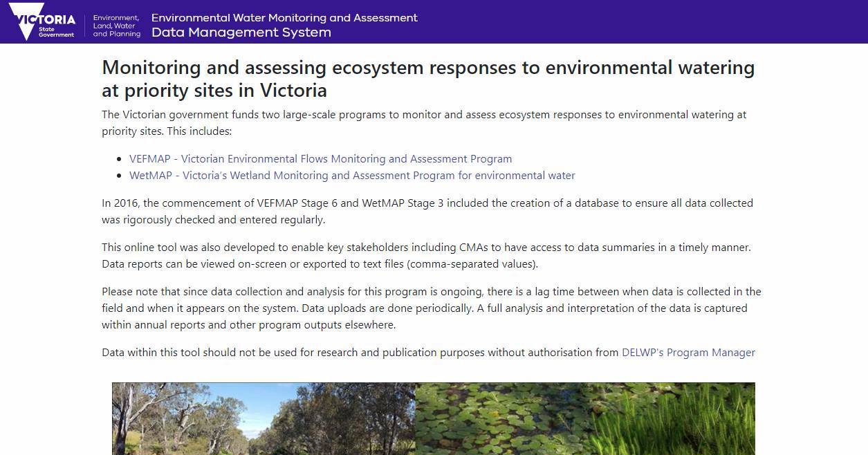Screen dimensions: 868x455
Task: Click the paragraph starting "In 2016"
Action: (x=427, y=212)
